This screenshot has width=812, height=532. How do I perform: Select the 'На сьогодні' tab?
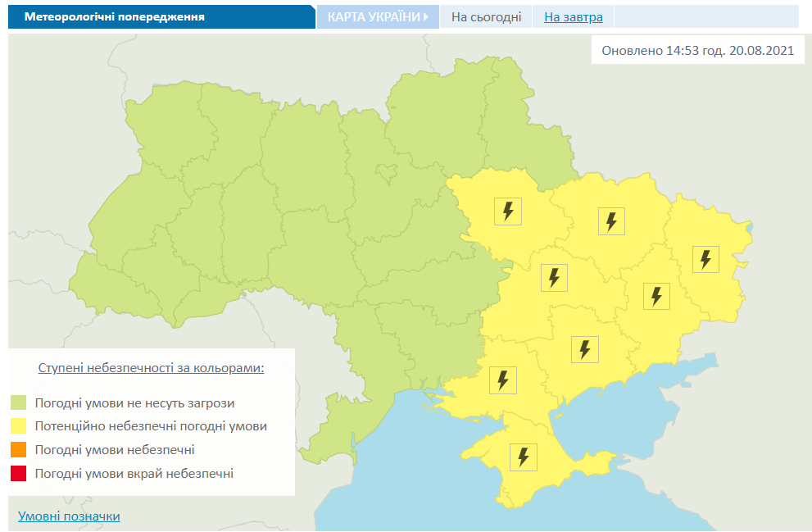click(486, 17)
